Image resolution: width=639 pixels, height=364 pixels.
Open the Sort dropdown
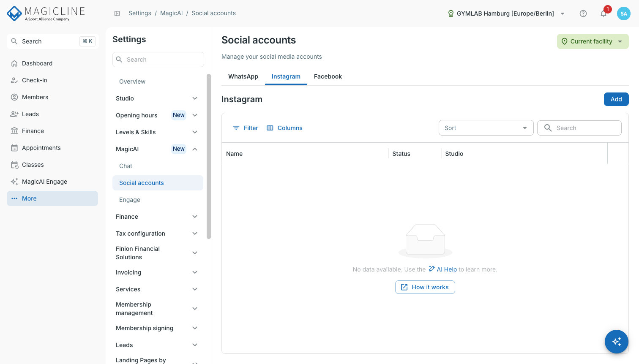486,128
